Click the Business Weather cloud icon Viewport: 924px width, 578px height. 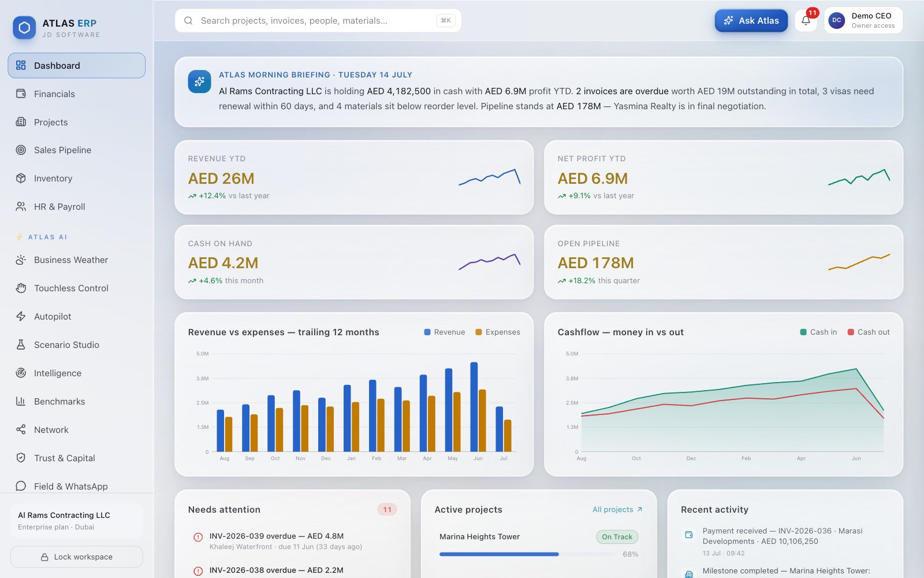(21, 260)
